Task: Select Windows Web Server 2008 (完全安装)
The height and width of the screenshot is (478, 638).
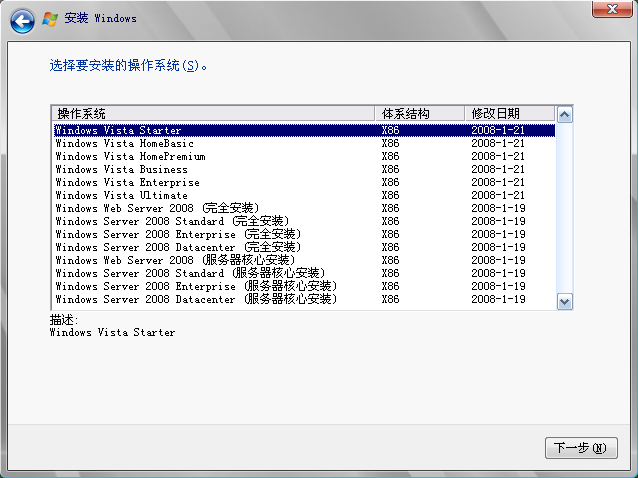Action: point(304,208)
